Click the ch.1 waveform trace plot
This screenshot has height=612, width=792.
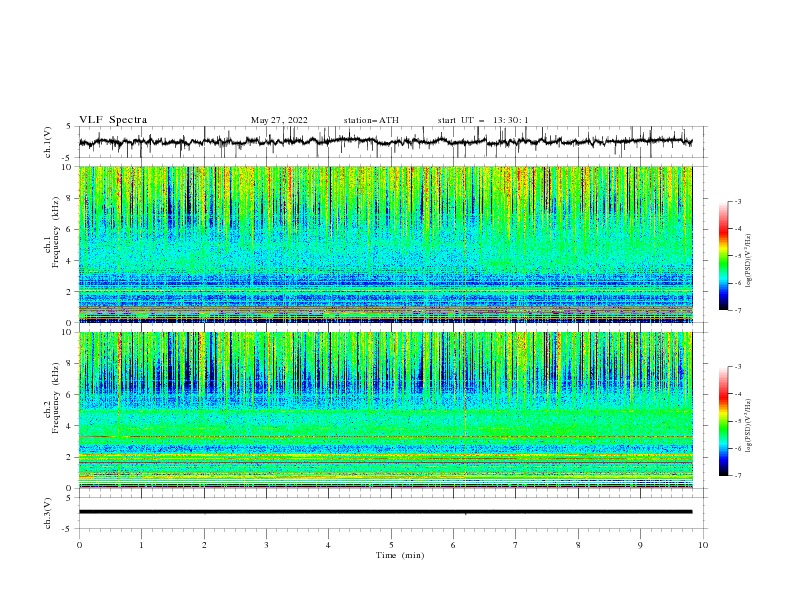point(385,142)
